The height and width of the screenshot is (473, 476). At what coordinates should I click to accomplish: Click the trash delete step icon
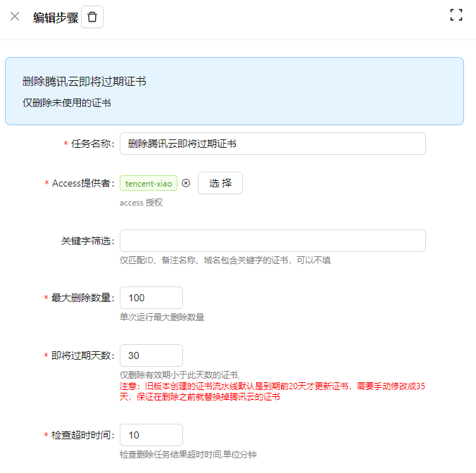92,17
